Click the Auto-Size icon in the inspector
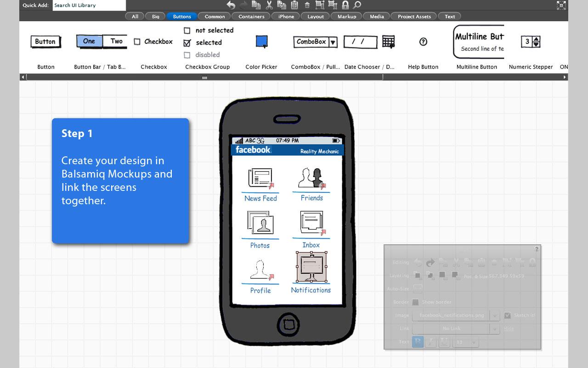 pyautogui.click(x=418, y=289)
